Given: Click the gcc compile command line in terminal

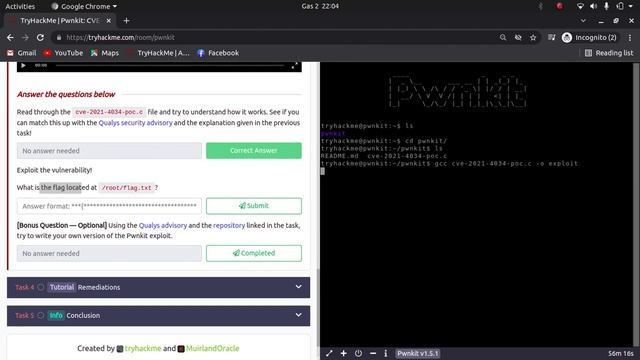Looking at the screenshot, I should [449, 164].
